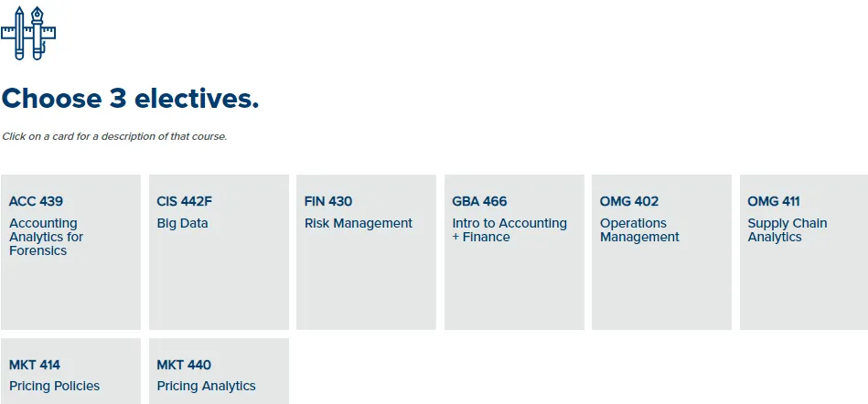
Task: Click the 'Choose 3 electives.' heading
Action: (130, 99)
